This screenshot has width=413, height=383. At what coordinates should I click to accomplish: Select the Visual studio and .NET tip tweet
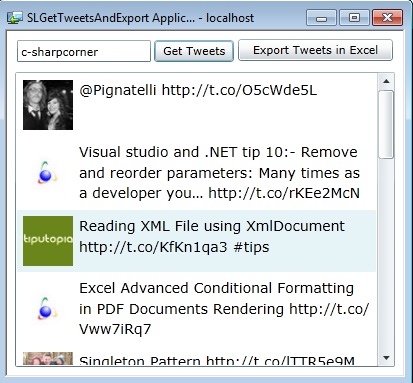219,173
